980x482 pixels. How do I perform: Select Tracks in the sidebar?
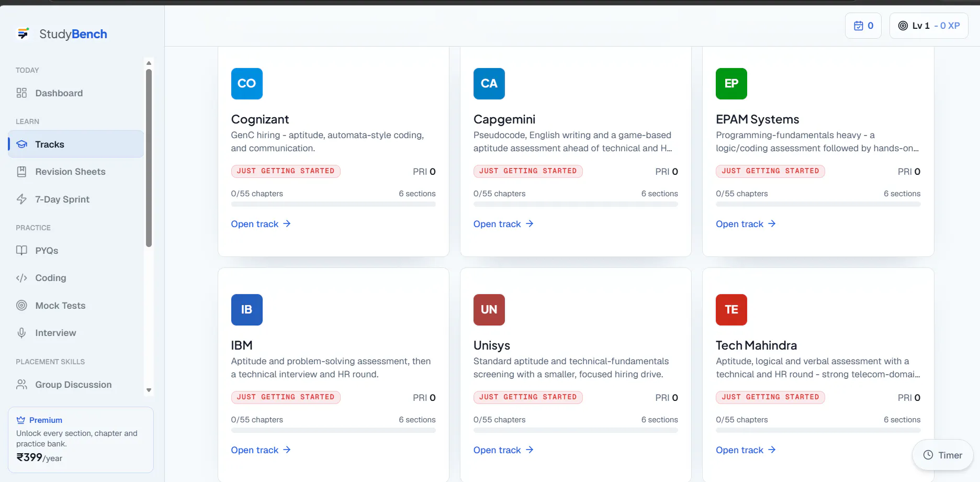tap(76, 144)
